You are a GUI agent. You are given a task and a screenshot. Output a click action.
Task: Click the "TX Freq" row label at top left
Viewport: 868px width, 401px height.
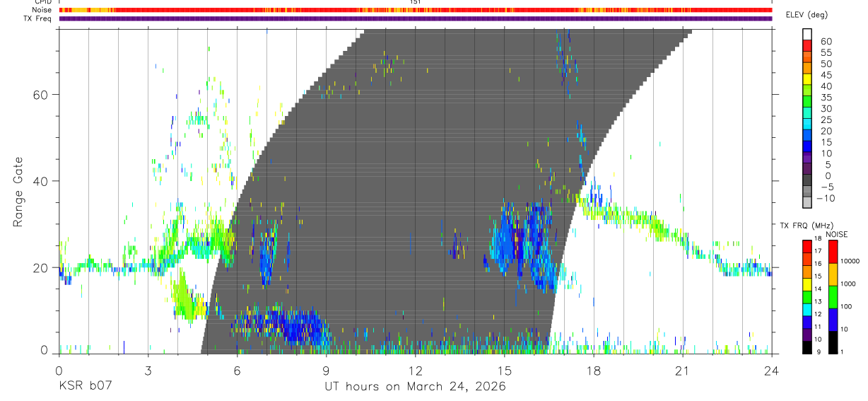pyautogui.click(x=39, y=18)
